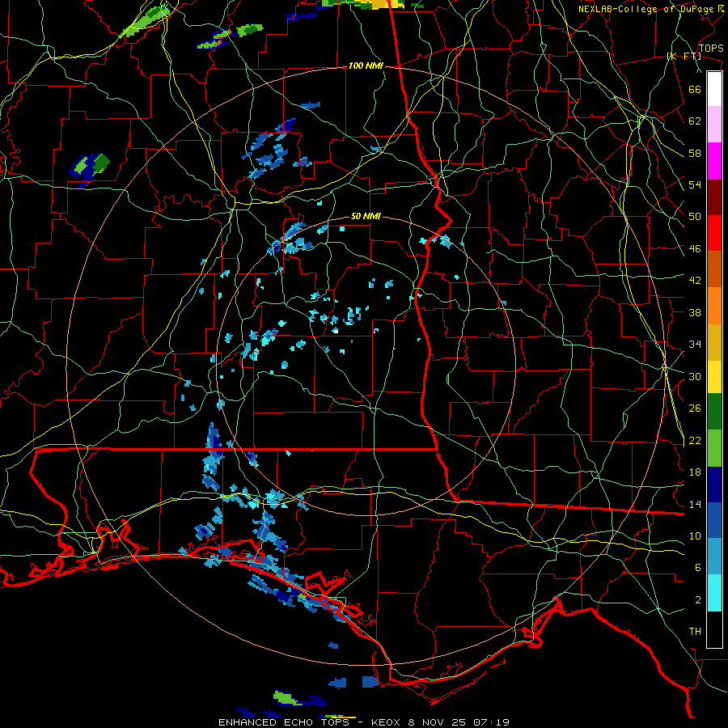
Task: Click the "8 NOV 25" date text
Action: (438, 722)
